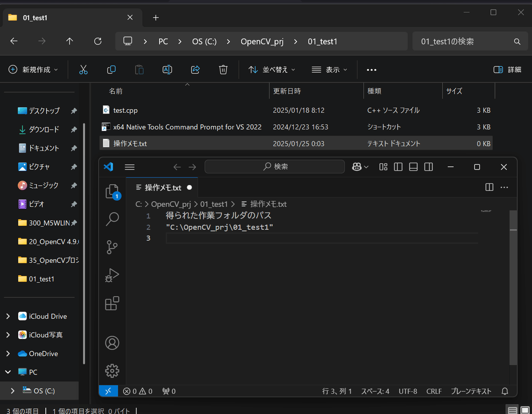
Task: Open the Copilot dropdown arrow in VS Code
Action: tap(366, 167)
